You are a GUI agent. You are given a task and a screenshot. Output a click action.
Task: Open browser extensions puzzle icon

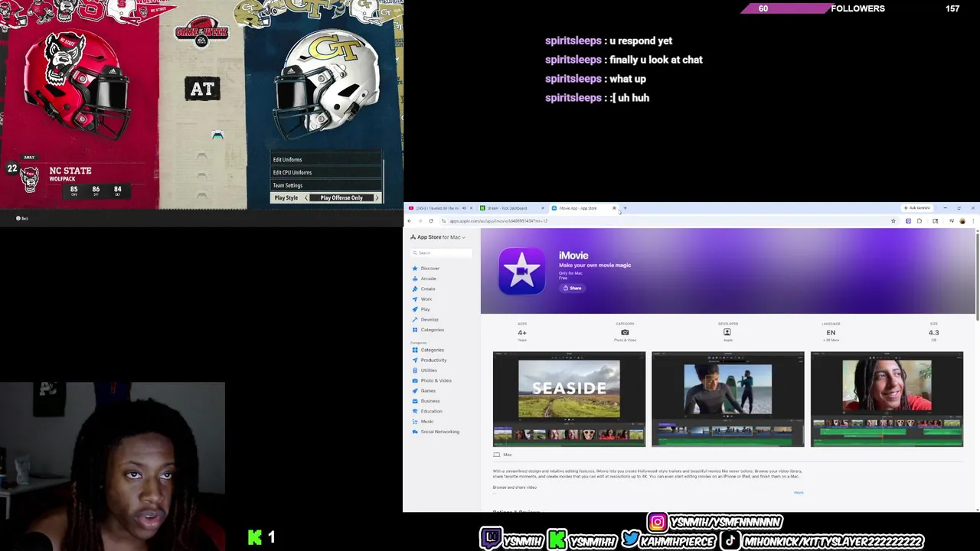pos(921,221)
